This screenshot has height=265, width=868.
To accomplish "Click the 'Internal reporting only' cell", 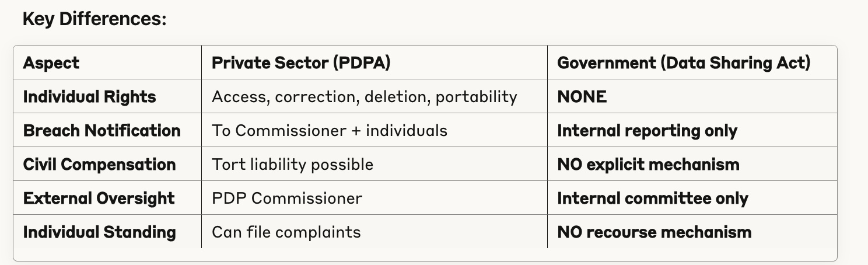I will (647, 130).
